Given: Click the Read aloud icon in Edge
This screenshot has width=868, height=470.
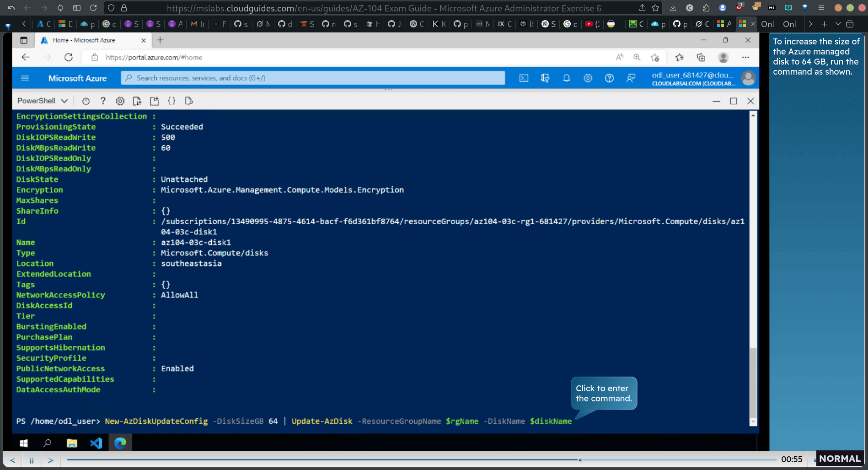Looking at the screenshot, I should [619, 57].
